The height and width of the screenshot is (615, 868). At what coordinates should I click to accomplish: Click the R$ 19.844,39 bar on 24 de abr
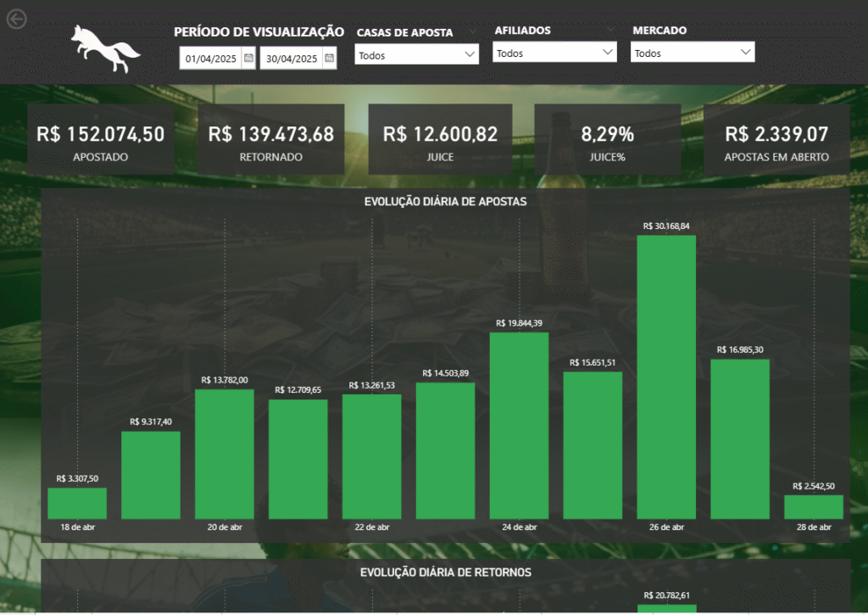519,424
